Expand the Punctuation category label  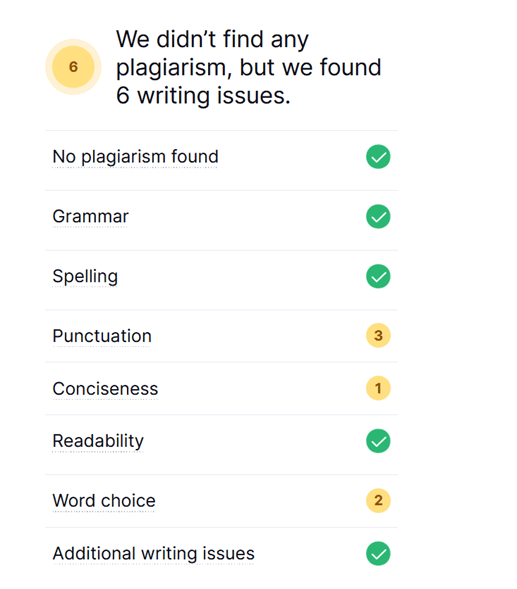click(x=102, y=336)
